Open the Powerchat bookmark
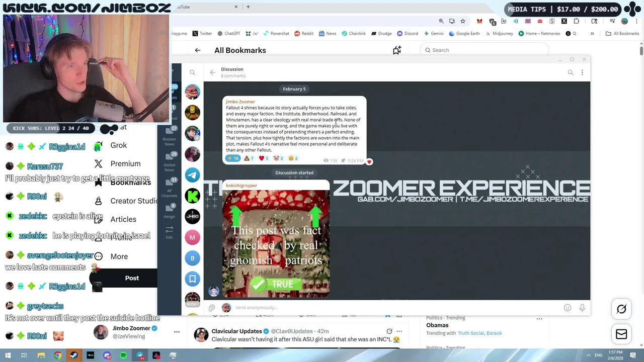 click(x=276, y=34)
